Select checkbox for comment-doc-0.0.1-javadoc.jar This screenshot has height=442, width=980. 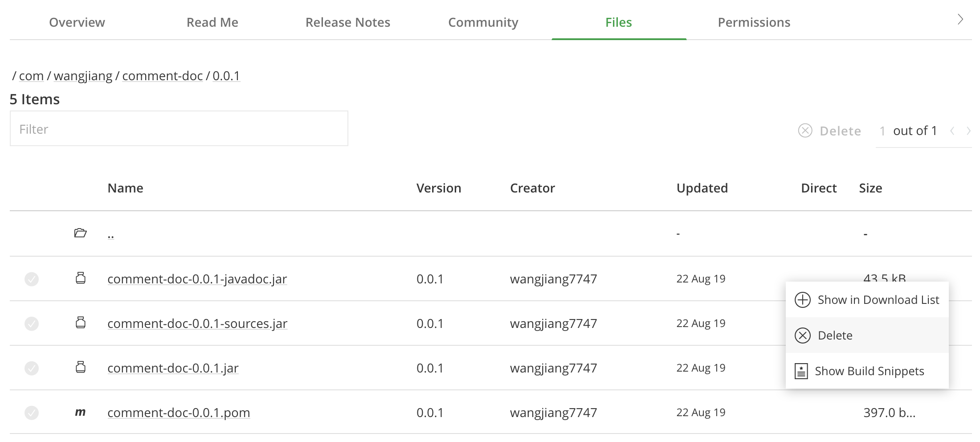32,279
